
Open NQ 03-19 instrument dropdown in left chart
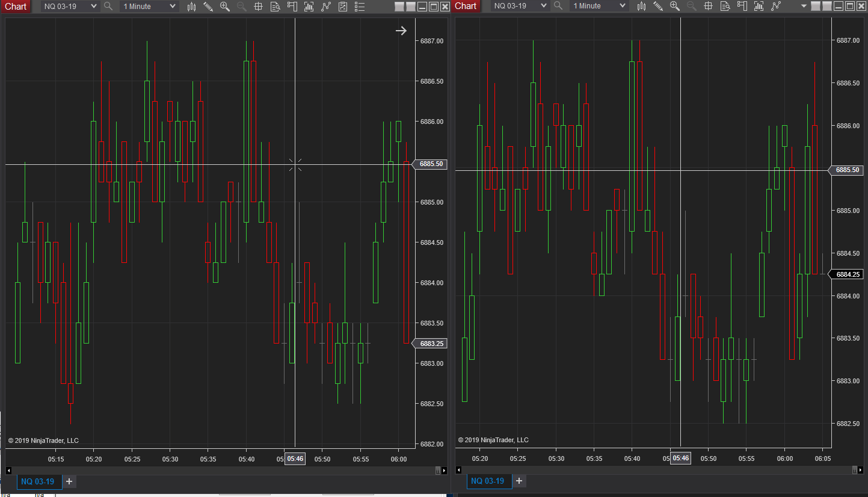[70, 6]
